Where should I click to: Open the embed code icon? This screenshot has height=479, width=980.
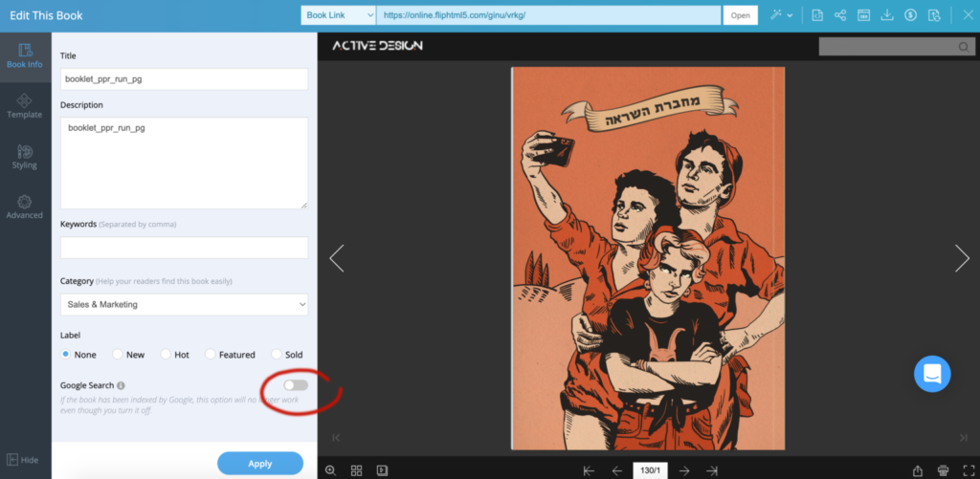[x=817, y=15]
